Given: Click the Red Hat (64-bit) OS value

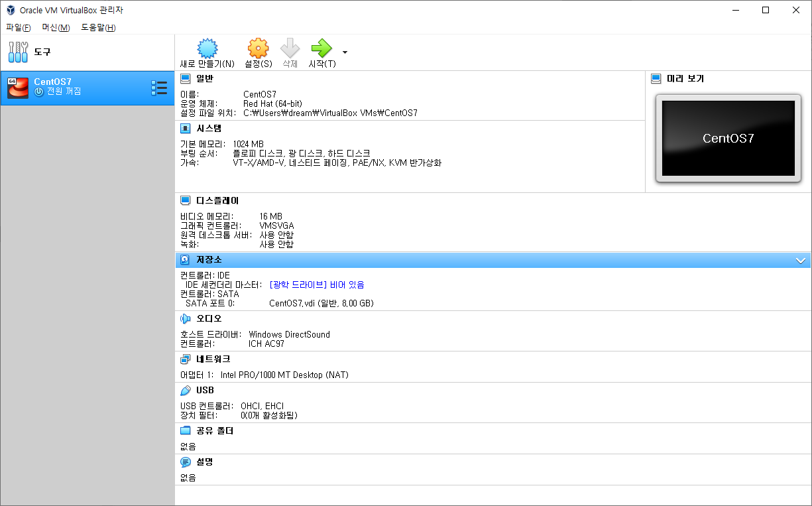Looking at the screenshot, I should [x=272, y=103].
